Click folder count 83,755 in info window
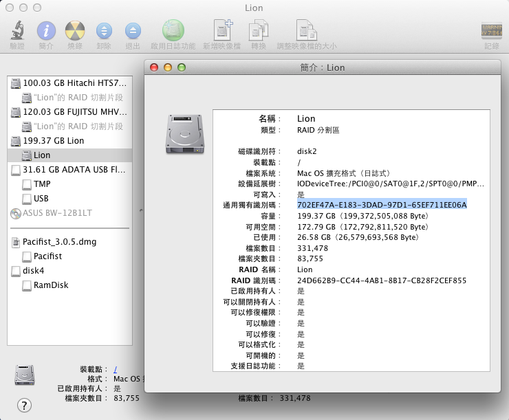 click(x=310, y=259)
